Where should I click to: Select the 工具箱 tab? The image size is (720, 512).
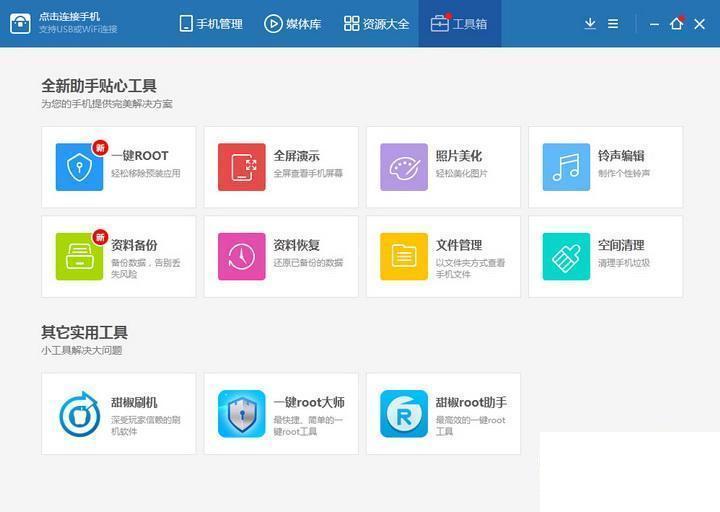click(x=459, y=23)
